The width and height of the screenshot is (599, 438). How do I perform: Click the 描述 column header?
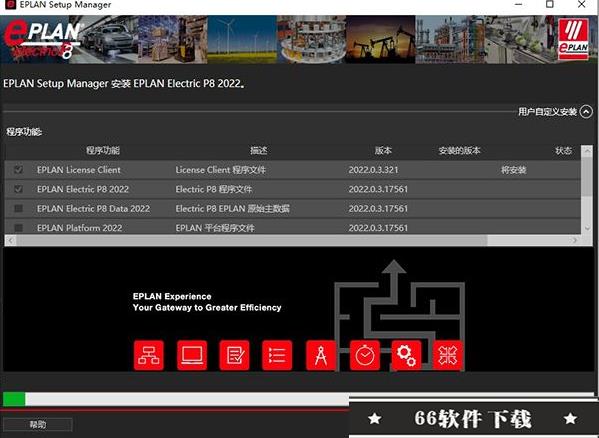click(x=259, y=150)
